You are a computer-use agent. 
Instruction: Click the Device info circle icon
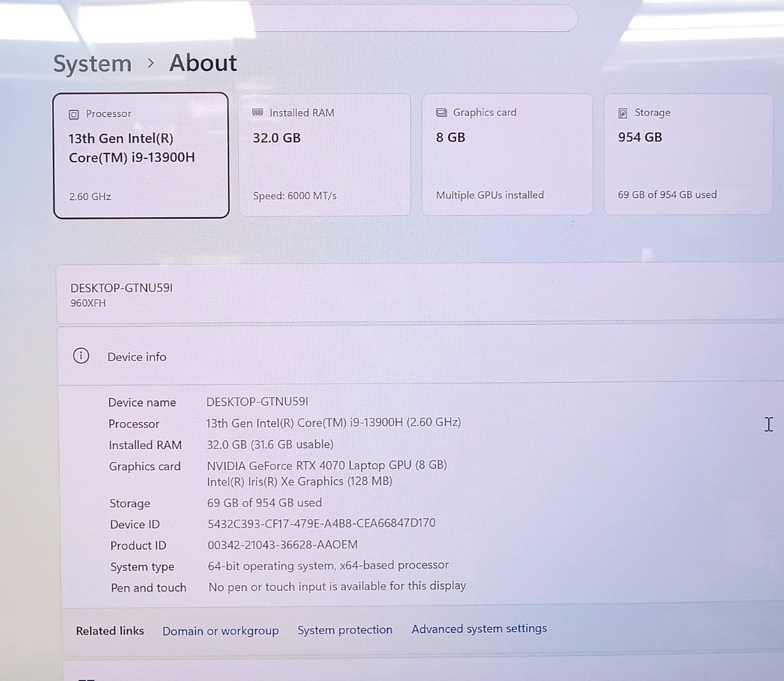click(81, 355)
